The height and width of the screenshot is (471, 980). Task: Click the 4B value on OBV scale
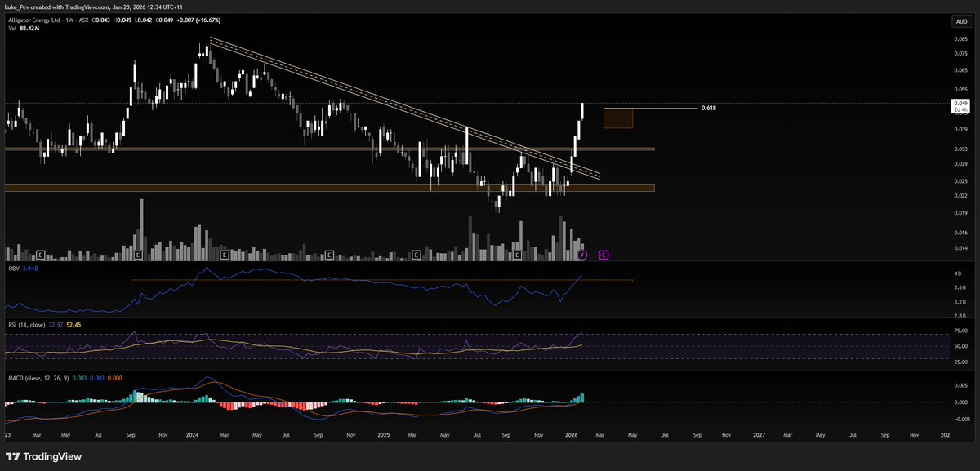pos(958,273)
